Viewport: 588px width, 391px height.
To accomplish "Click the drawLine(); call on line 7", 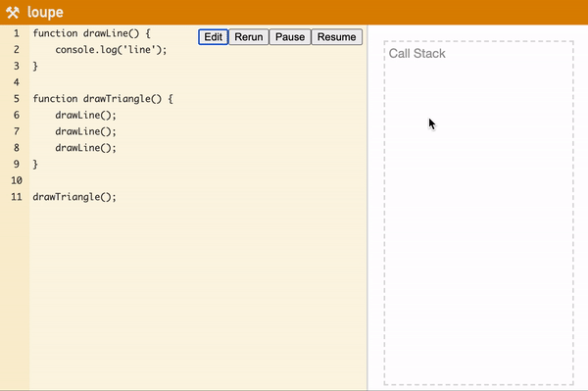I will click(86, 131).
